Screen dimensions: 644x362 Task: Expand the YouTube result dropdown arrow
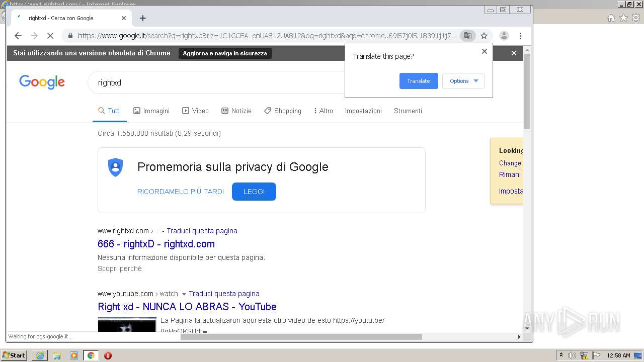click(x=184, y=294)
